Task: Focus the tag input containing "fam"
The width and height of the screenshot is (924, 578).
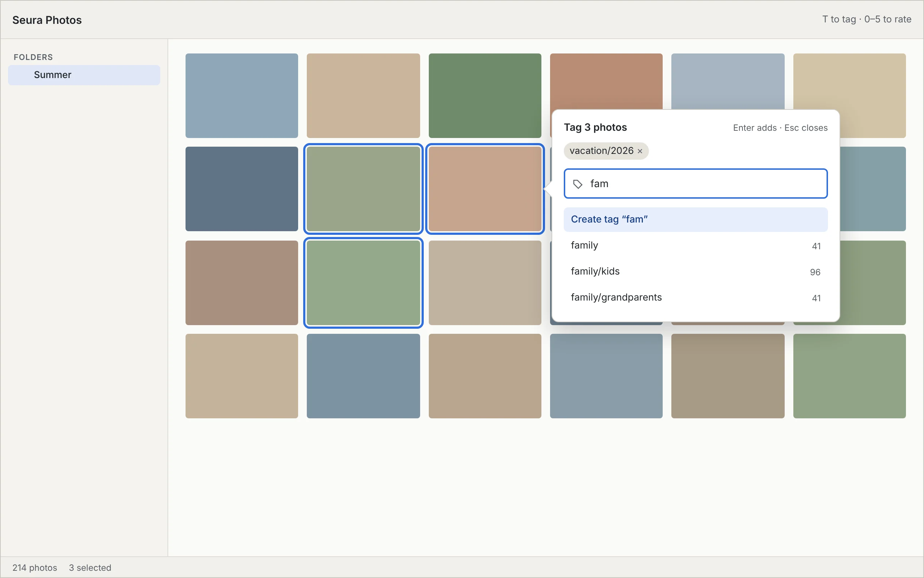Action: pos(696,184)
